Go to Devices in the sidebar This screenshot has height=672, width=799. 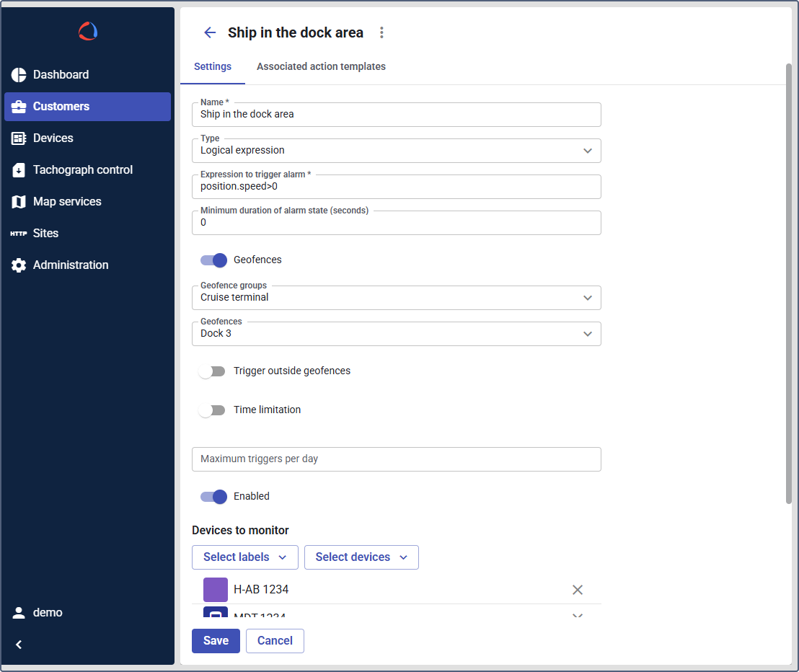pos(53,138)
